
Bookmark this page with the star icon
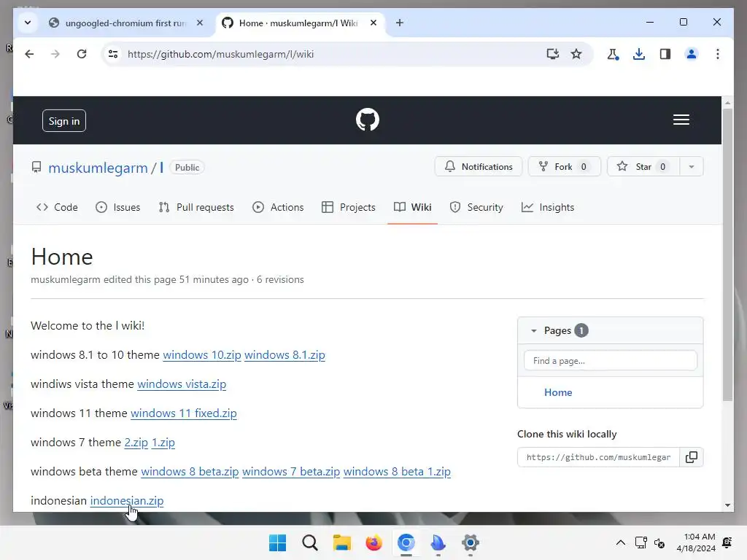(x=576, y=54)
